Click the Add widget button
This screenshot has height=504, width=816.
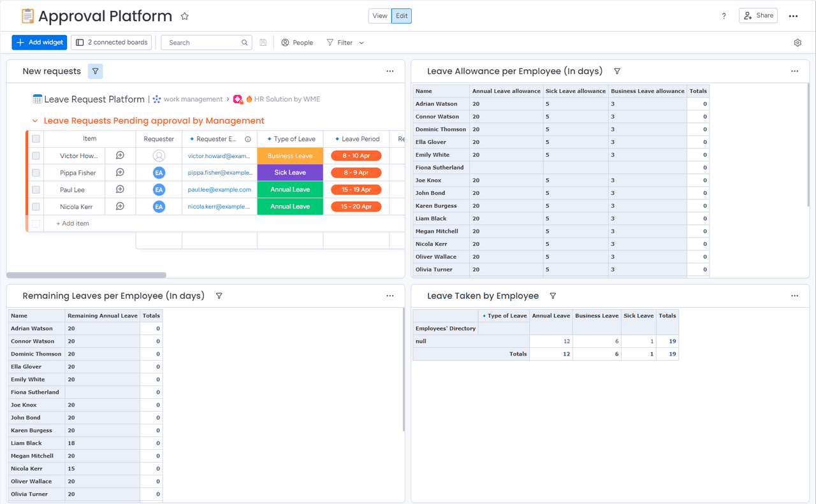(x=40, y=43)
